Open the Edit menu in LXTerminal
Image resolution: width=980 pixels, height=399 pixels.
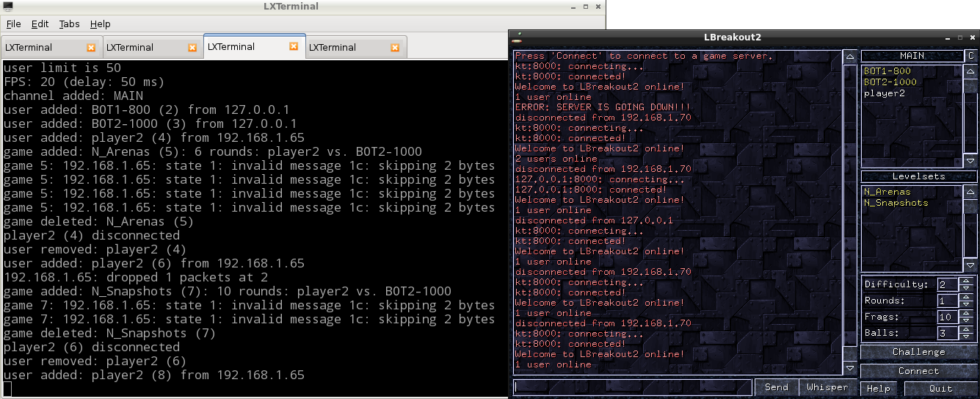(x=40, y=24)
